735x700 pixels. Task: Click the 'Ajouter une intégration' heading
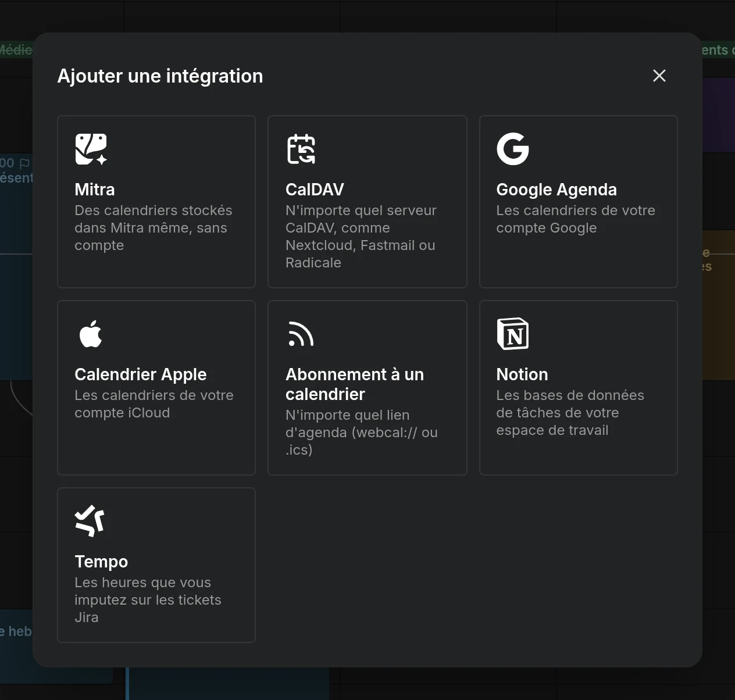click(x=160, y=76)
